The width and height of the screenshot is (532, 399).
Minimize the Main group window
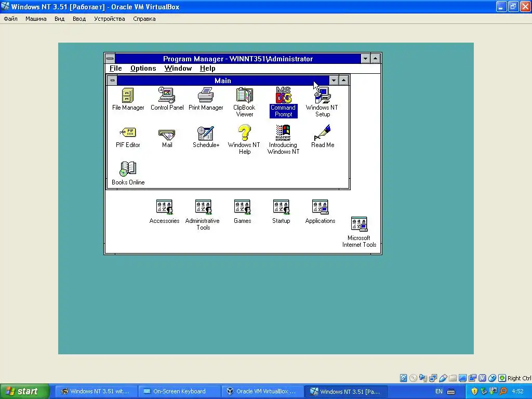coord(334,81)
